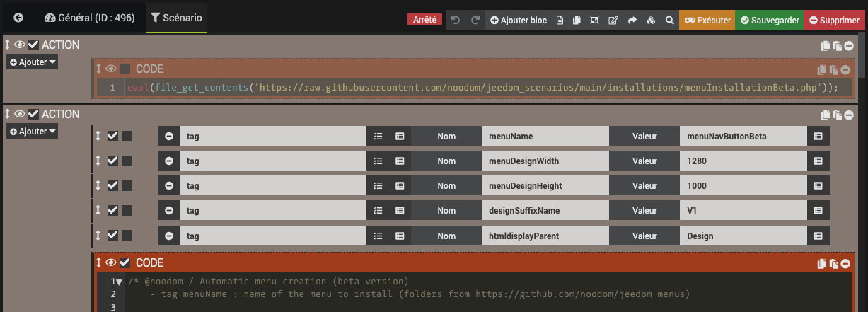Uncheck the first ACTION block checkbox

click(33, 45)
